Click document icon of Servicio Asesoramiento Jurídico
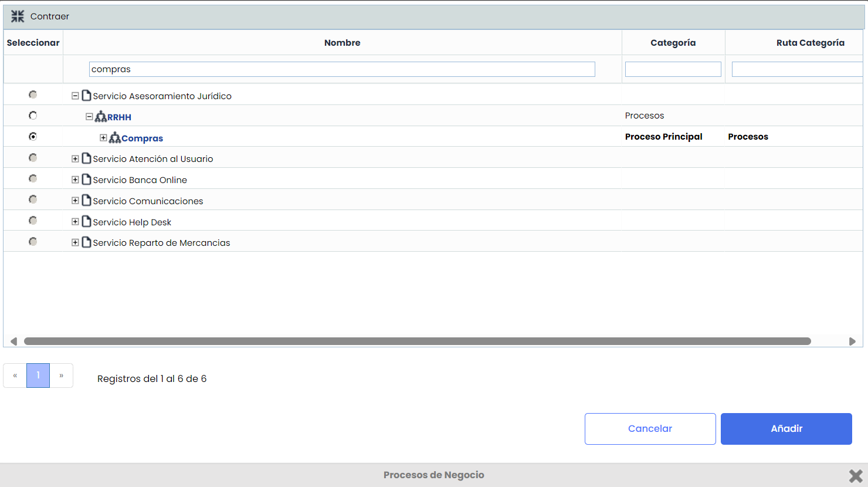The image size is (868, 487). coord(87,96)
